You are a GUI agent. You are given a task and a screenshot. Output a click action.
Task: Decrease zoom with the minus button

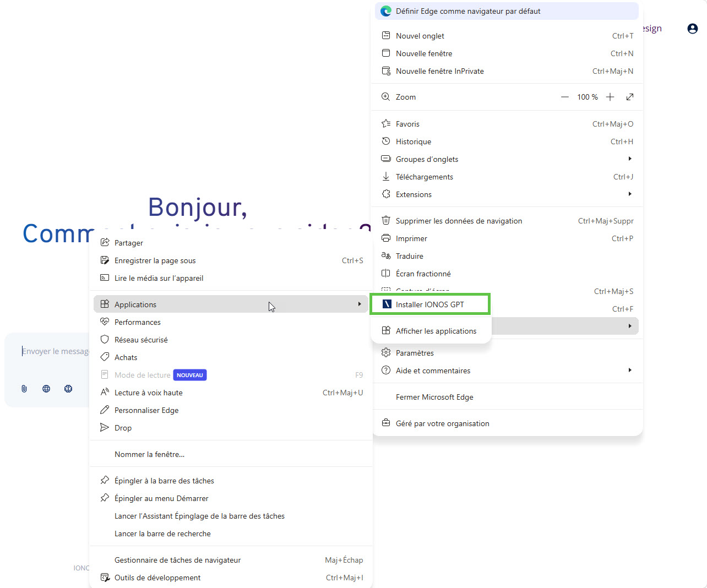click(x=565, y=97)
